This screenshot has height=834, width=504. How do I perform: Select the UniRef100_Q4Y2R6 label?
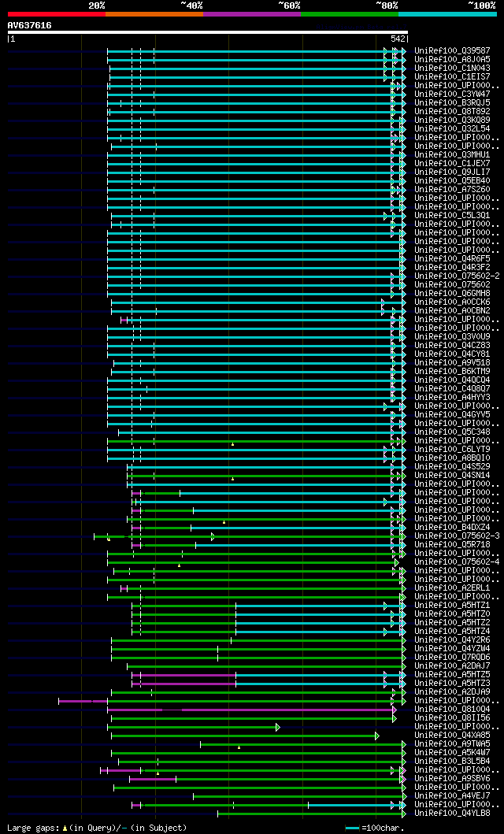[x=453, y=639]
